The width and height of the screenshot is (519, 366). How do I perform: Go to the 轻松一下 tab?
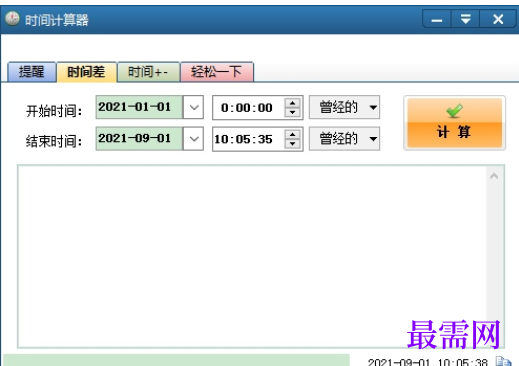point(217,72)
